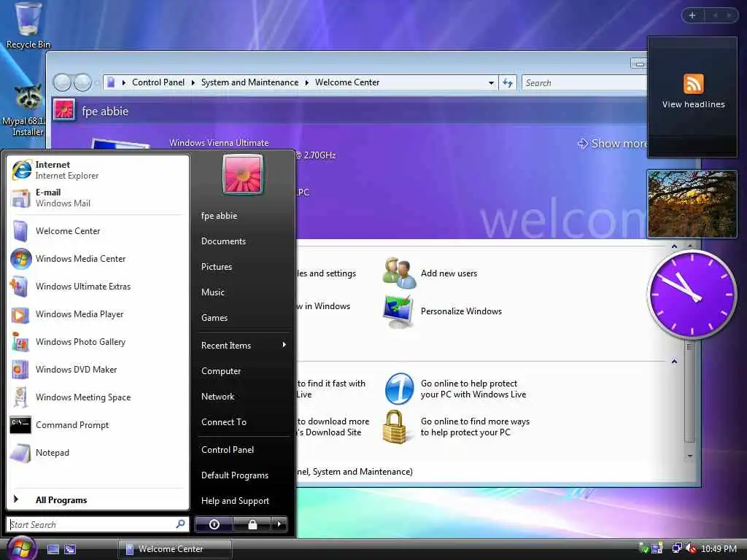Open Windows Ultimate Extras
The width and height of the screenshot is (747, 560).
tap(98, 286)
